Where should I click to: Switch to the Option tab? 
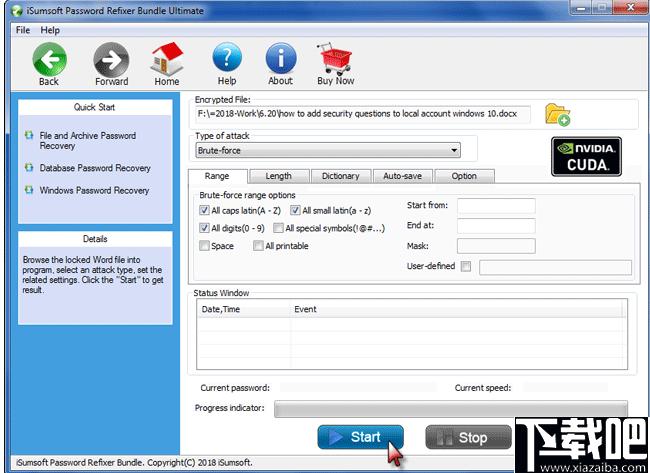click(464, 176)
